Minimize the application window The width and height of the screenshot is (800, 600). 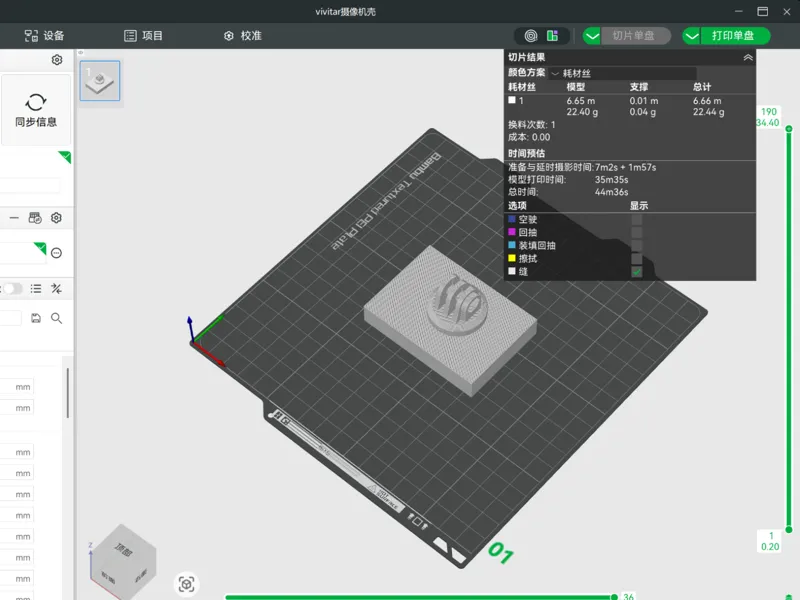point(738,11)
